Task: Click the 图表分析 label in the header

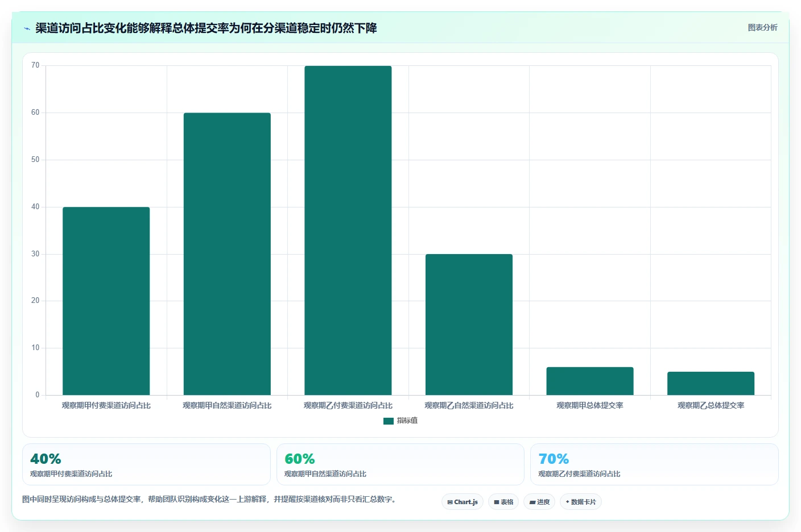Action: pyautogui.click(x=762, y=27)
